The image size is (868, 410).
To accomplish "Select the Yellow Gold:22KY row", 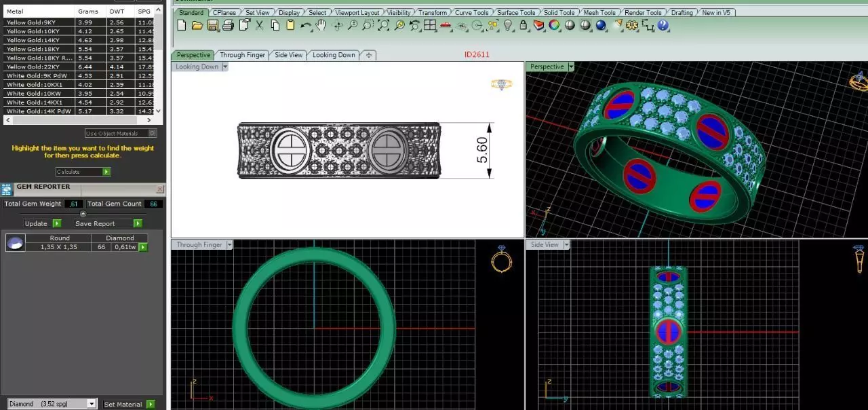I will tap(79, 67).
